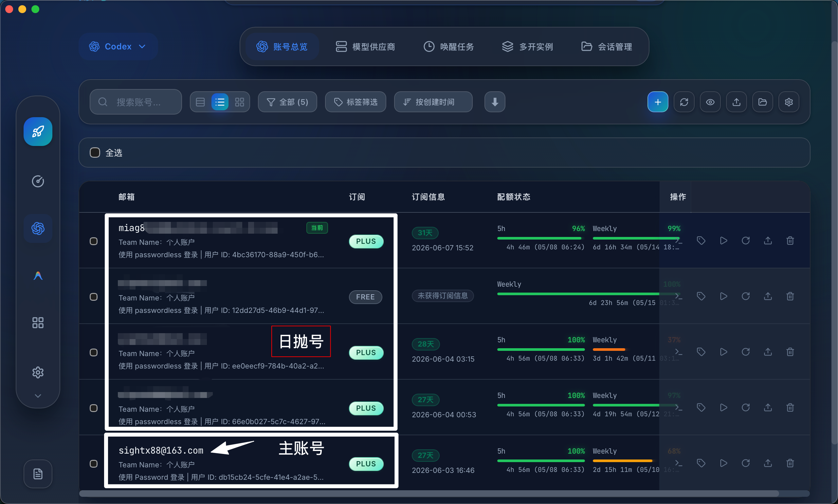Open 账号总览 tab

point(282,46)
